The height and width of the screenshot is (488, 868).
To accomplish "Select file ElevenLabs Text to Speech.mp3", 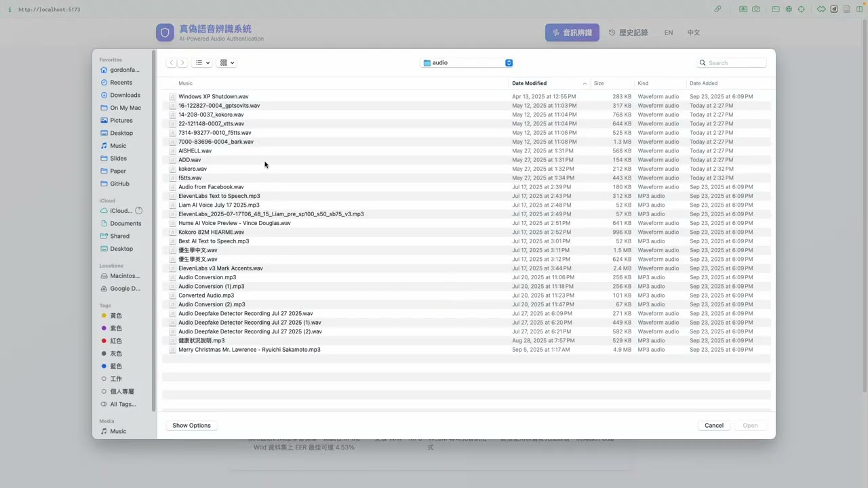I will point(219,197).
